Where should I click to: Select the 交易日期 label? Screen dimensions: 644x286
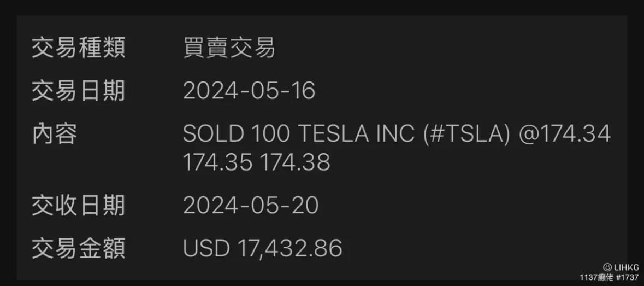point(78,91)
